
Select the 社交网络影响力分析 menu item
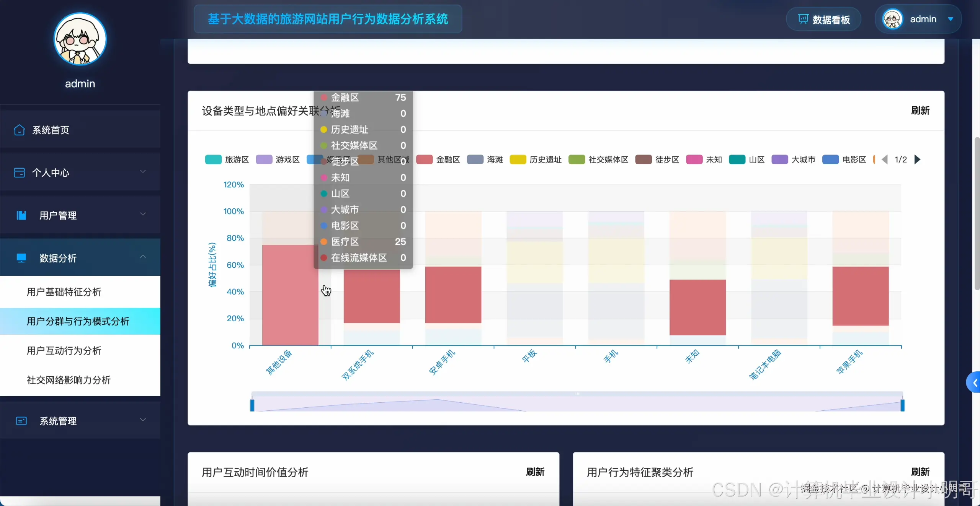pyautogui.click(x=69, y=380)
